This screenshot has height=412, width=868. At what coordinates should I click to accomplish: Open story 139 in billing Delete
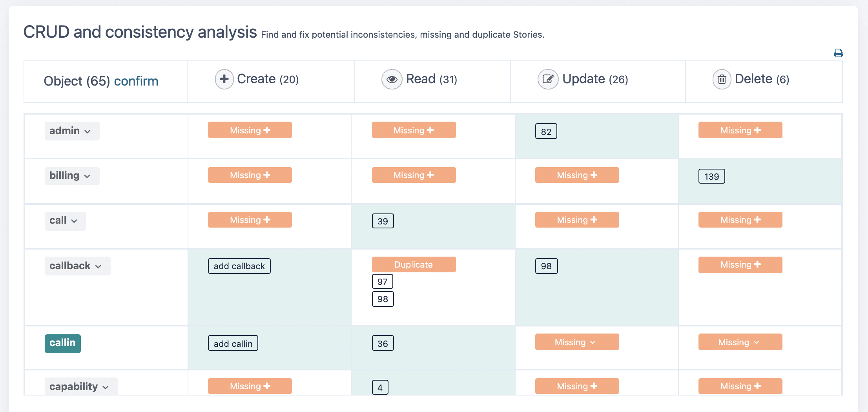(x=711, y=177)
